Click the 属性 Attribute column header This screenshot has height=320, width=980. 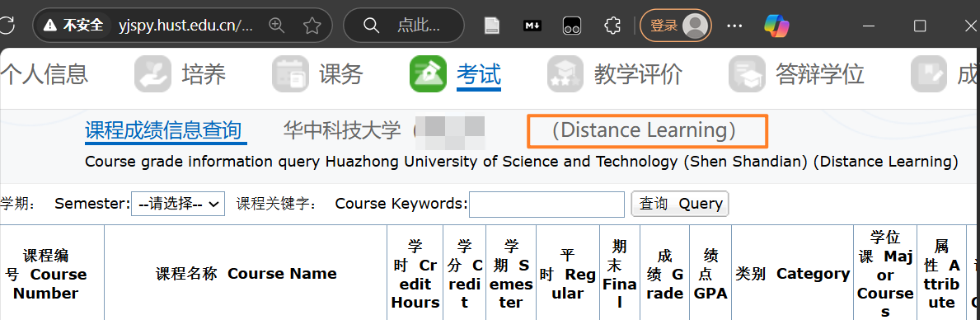pyautogui.click(x=942, y=274)
